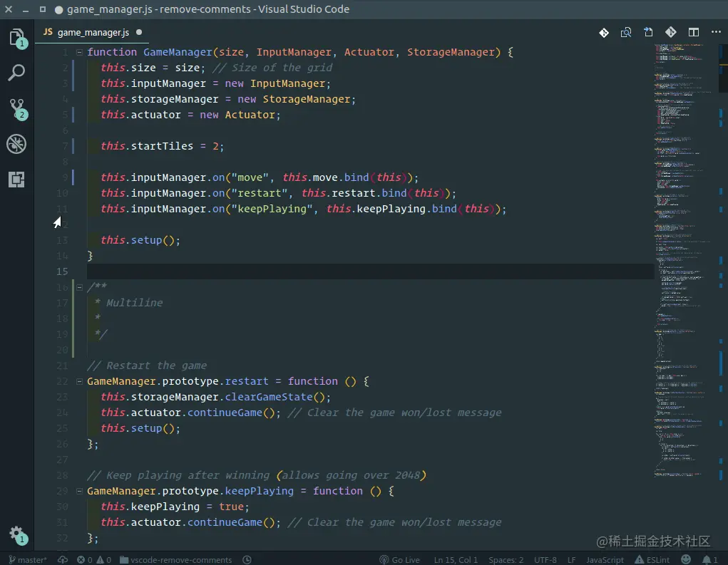The image size is (728, 565).
Task: Collapse the restart prototype function fold
Action: (79, 381)
